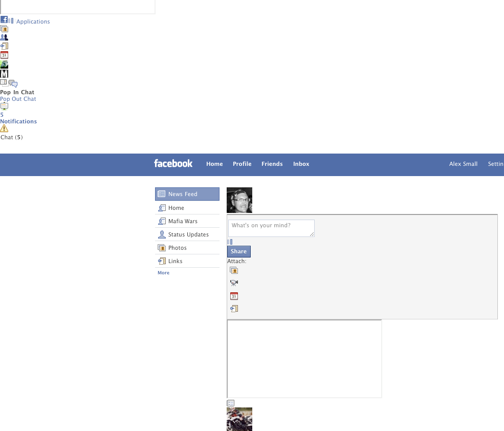Click the motorcycle thumbnail in the feed
Viewport: 504px width, 431px height.
[239, 419]
